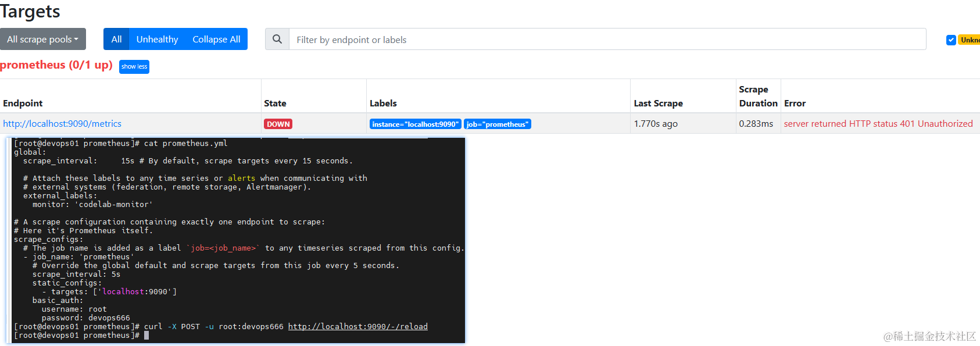The image size is (980, 346).
Task: Click the State column header
Action: click(275, 104)
